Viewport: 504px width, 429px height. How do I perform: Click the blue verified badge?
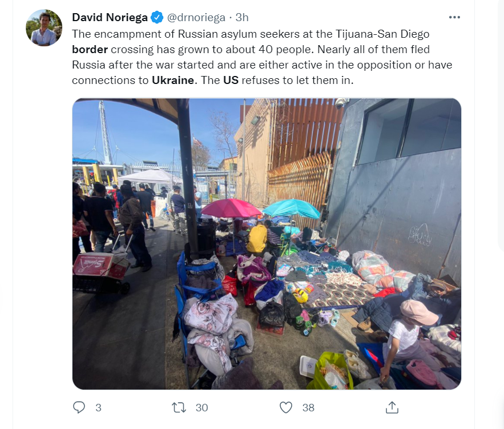[157, 17]
